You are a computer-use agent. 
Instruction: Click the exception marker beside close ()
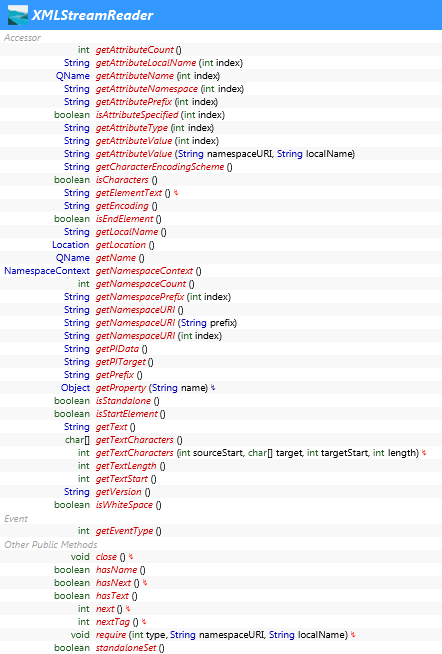click(x=131, y=556)
